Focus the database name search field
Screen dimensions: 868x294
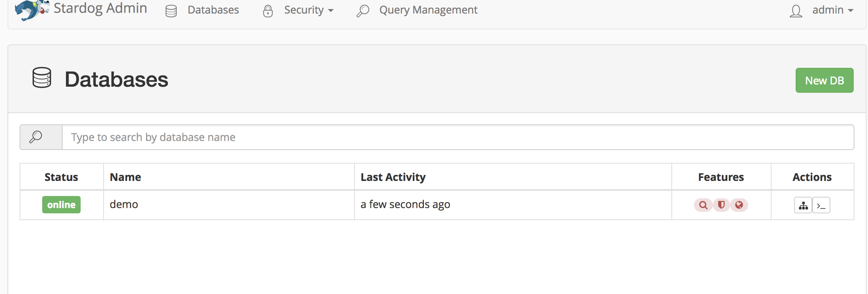click(458, 137)
